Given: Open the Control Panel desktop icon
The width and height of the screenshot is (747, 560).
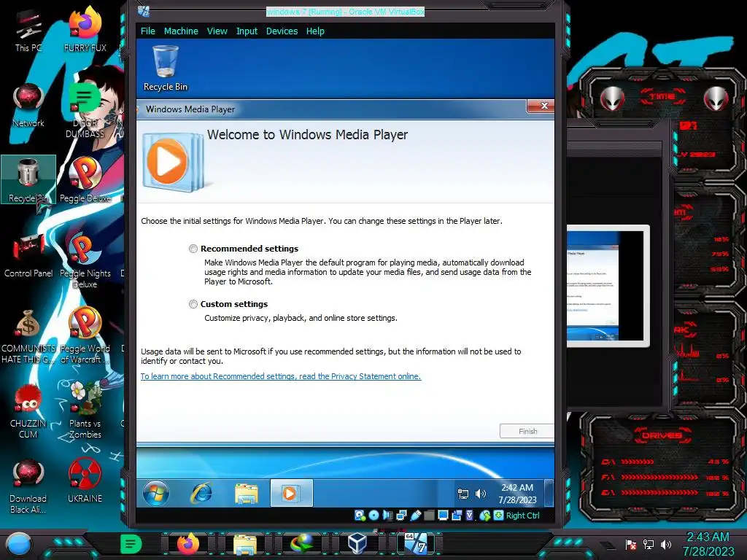Looking at the screenshot, I should [28, 255].
